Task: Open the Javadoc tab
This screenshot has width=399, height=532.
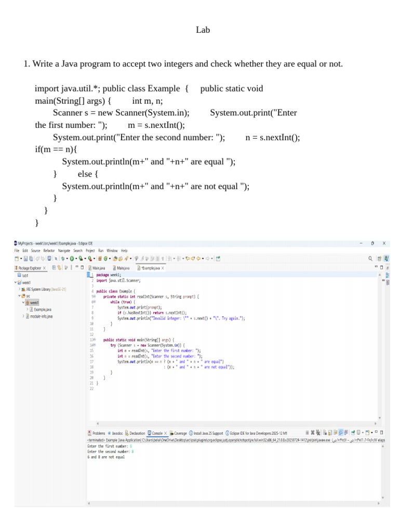Action: (x=115, y=433)
